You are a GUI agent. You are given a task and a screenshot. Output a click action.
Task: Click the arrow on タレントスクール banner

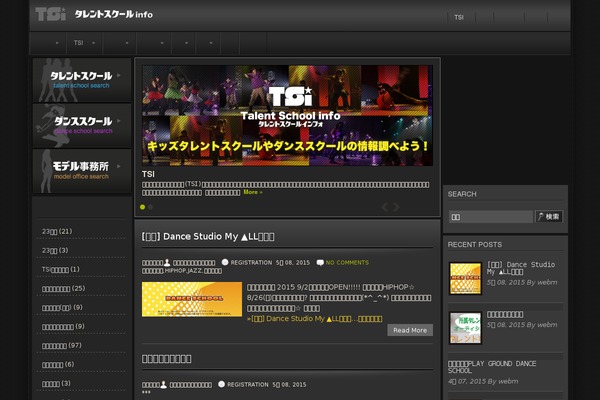click(x=119, y=75)
